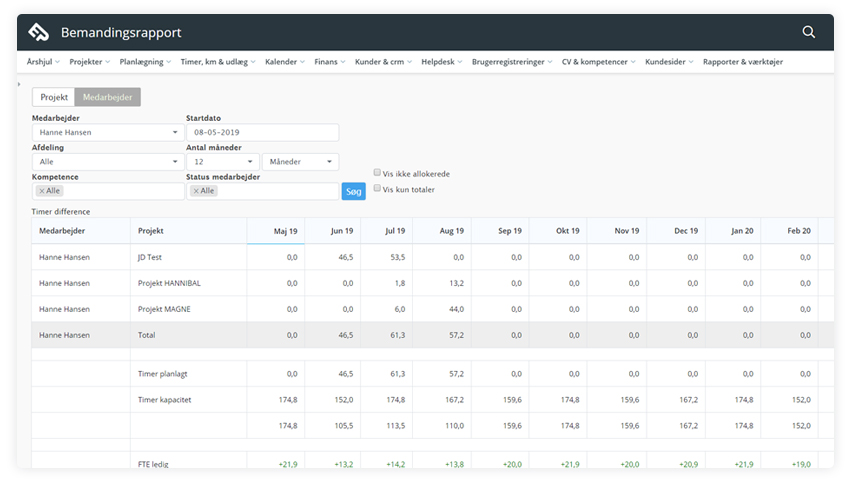The image size is (850, 482).
Task: Click the Nov 19 column header
Action: pyautogui.click(x=617, y=230)
